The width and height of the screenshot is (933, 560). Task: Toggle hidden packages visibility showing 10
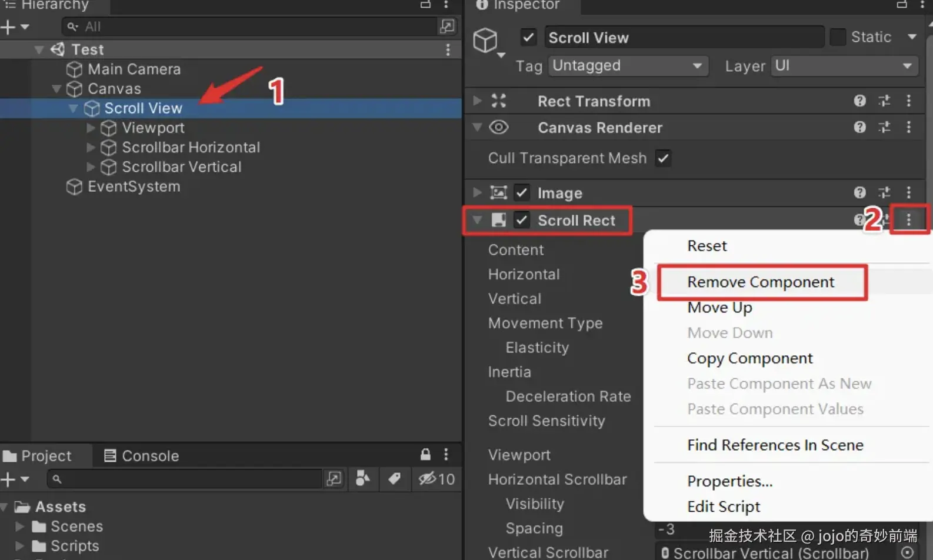click(436, 479)
